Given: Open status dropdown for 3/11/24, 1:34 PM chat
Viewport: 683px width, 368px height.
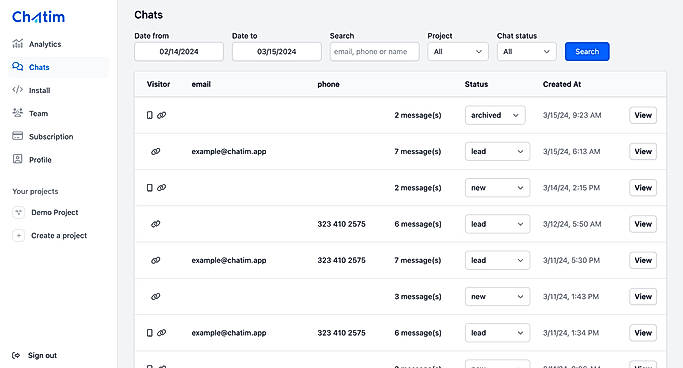Looking at the screenshot, I should (497, 333).
